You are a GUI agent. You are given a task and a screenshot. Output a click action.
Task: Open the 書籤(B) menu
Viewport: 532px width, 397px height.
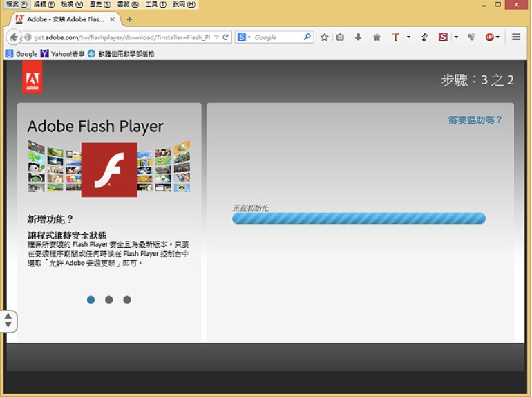(128, 4)
